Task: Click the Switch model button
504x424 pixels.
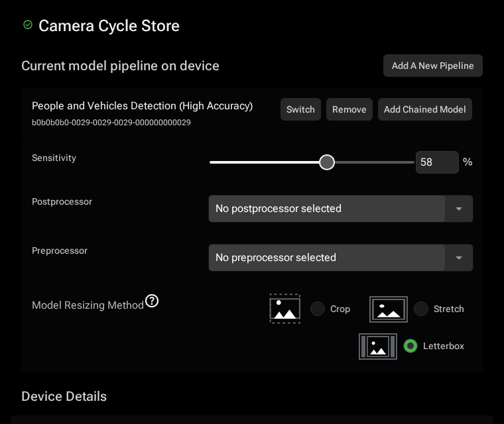Action: (300, 109)
